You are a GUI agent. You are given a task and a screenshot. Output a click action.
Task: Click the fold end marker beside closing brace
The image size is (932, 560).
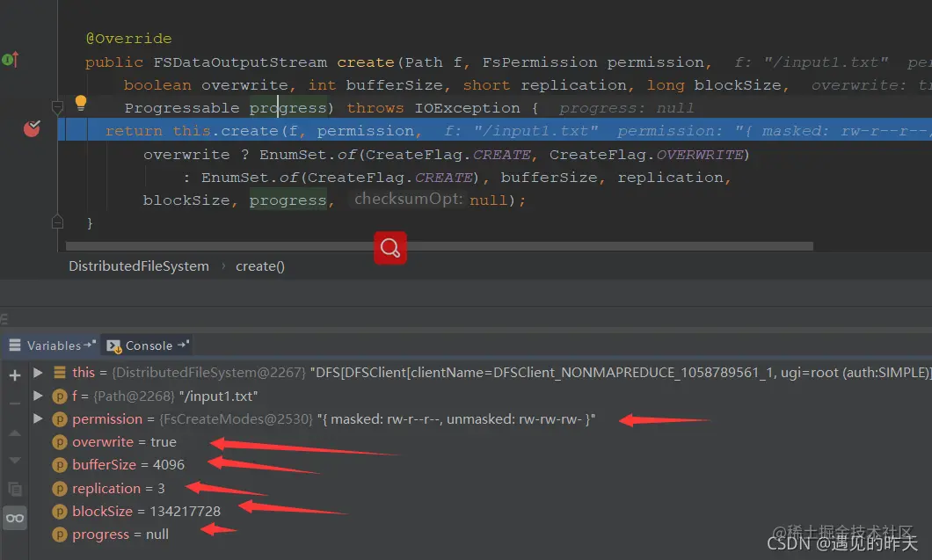point(57,222)
